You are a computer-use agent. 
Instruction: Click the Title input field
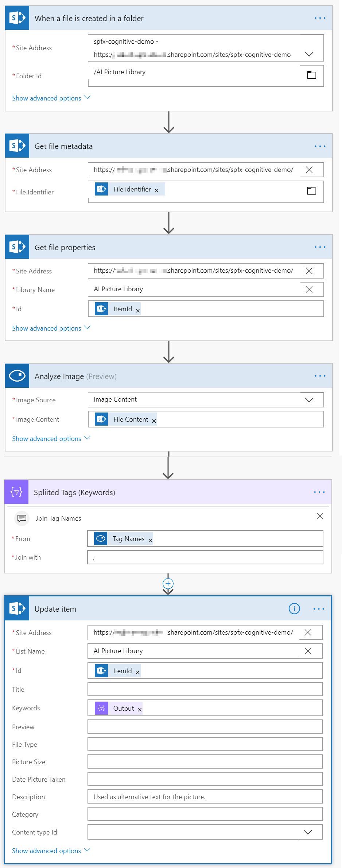click(205, 689)
